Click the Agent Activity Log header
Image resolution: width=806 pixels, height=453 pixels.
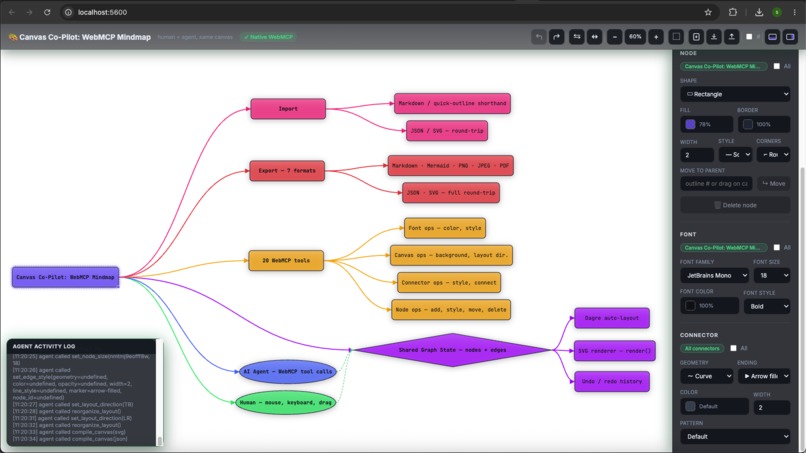[x=81, y=347]
